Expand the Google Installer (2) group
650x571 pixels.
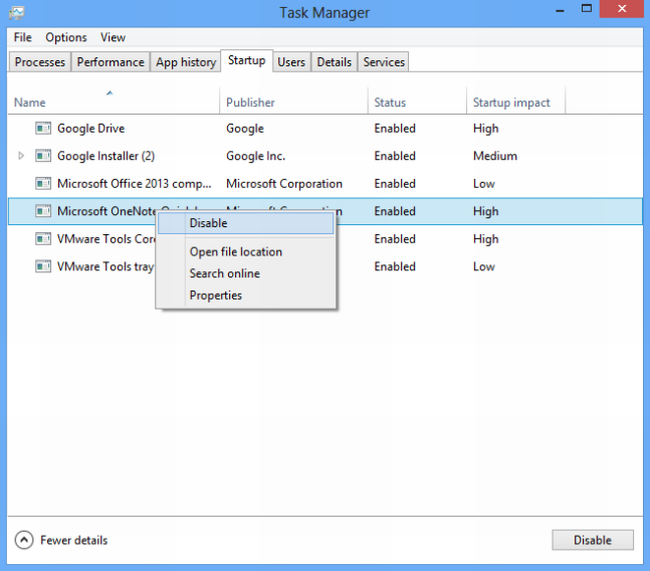21,156
